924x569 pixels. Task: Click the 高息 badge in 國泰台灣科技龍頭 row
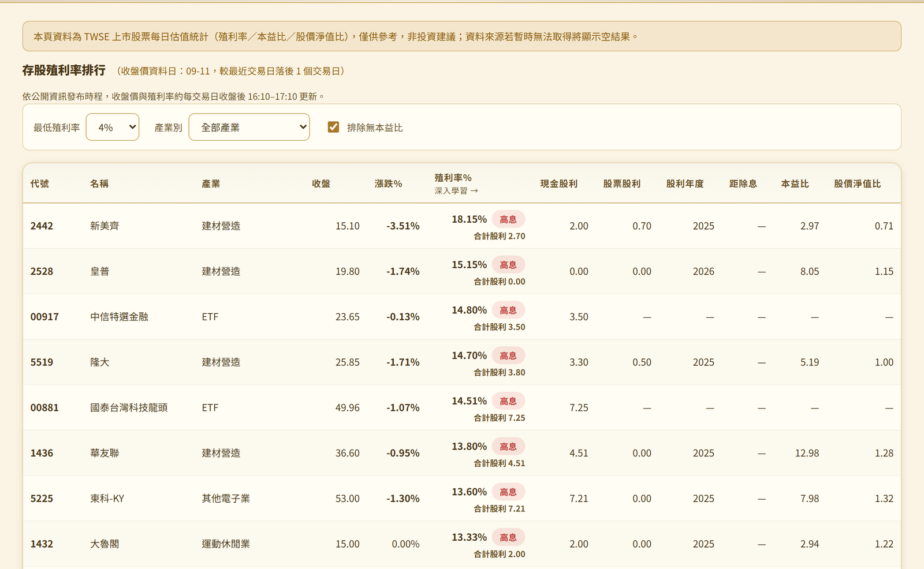point(508,401)
